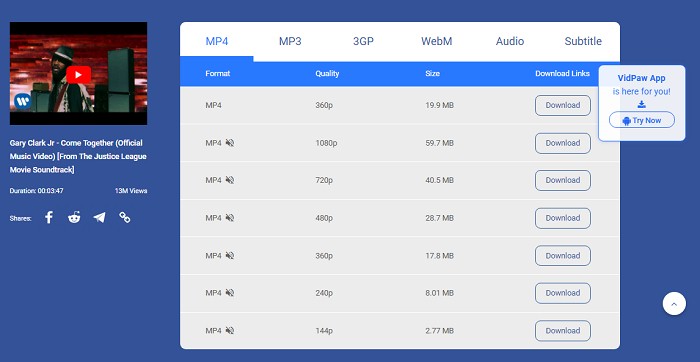This screenshot has width=700, height=362.
Task: Click muted icon on the 1080p row
Action: coord(229,143)
